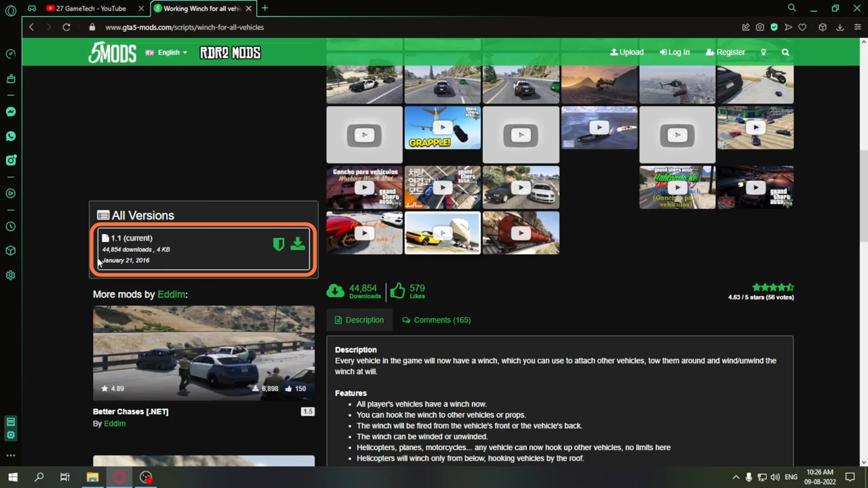Expand the English language dropdown

click(x=166, y=52)
